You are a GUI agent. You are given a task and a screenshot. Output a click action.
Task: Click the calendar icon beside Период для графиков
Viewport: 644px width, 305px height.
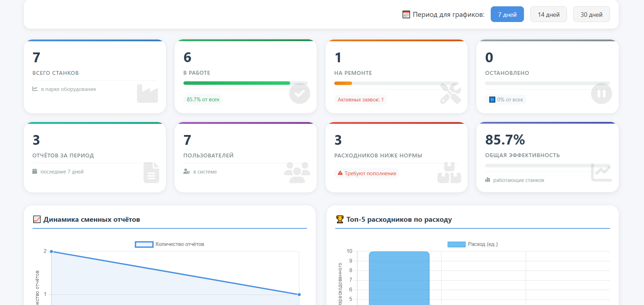coord(406,14)
